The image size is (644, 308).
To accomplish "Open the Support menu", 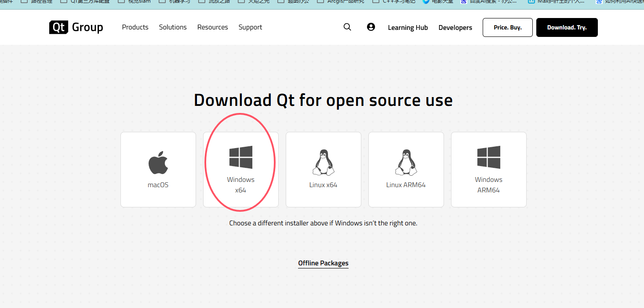I will coord(251,27).
